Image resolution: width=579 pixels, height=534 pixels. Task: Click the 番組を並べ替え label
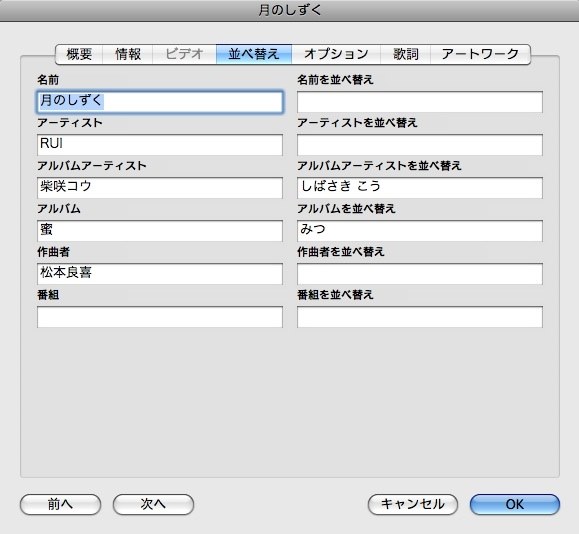(335, 295)
